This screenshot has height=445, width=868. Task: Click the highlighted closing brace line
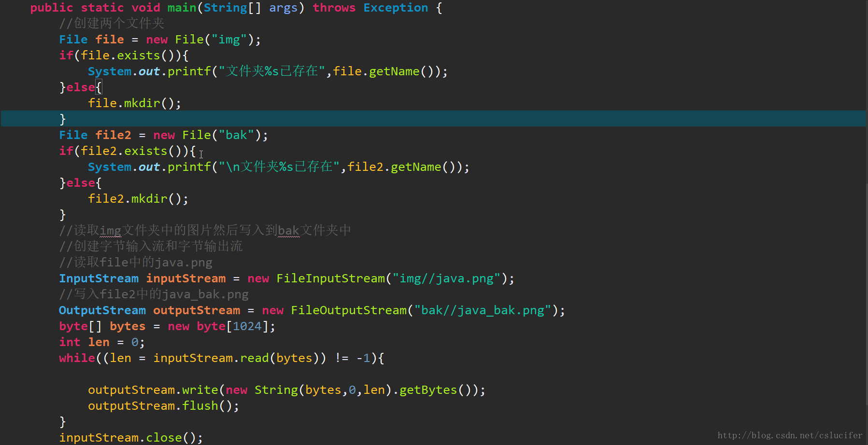tap(433, 119)
